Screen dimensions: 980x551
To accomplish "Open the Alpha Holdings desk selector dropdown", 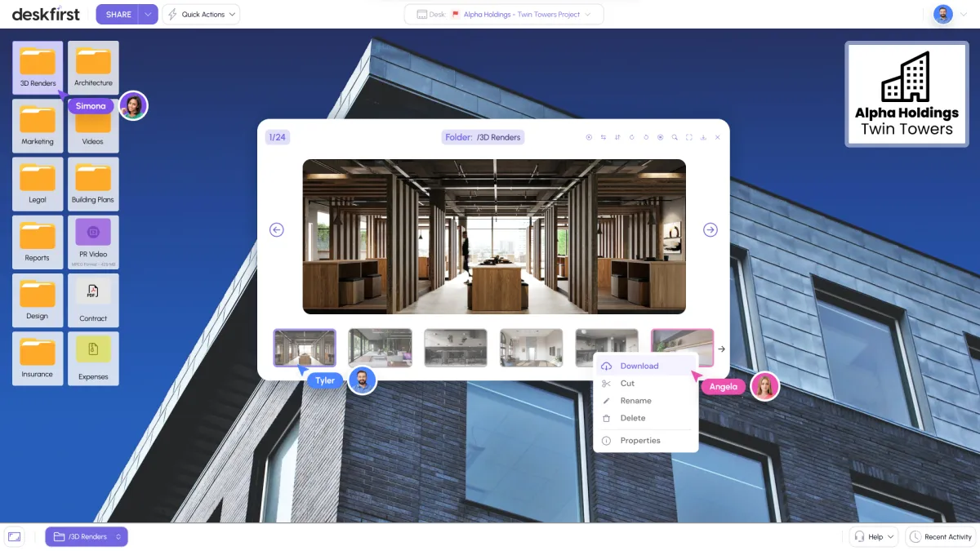I will pyautogui.click(x=504, y=14).
